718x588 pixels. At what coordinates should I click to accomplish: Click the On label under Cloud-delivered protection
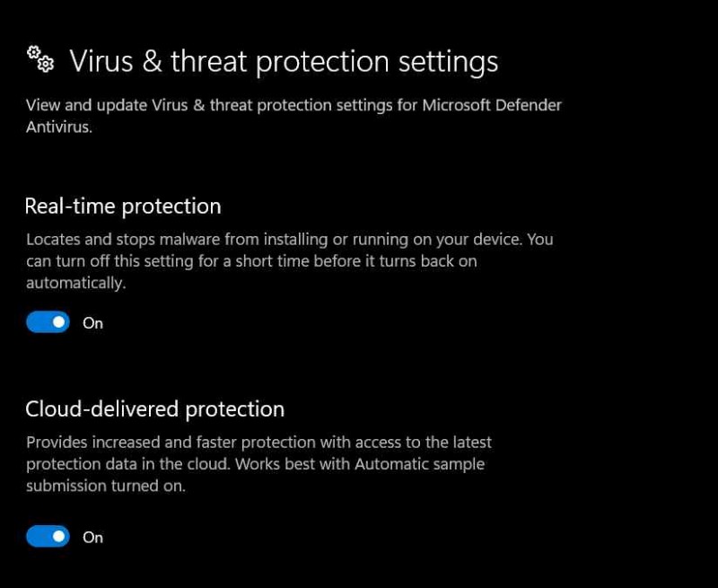pos(93,537)
